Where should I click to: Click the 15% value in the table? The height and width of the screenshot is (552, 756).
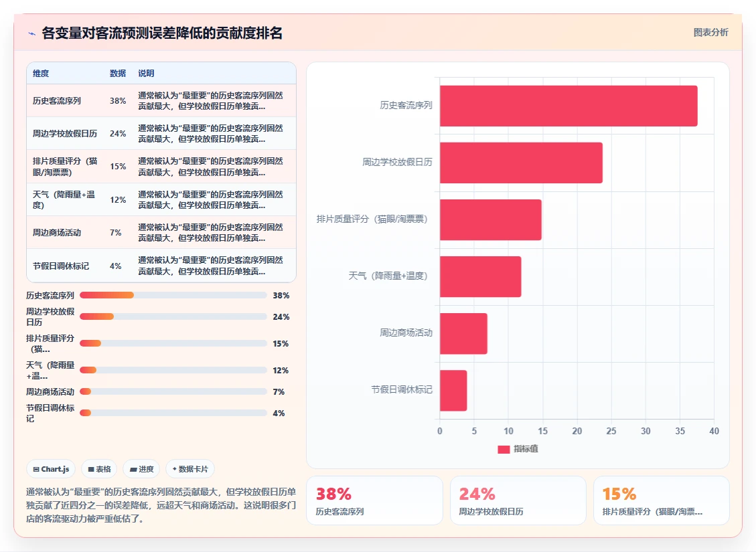118,167
